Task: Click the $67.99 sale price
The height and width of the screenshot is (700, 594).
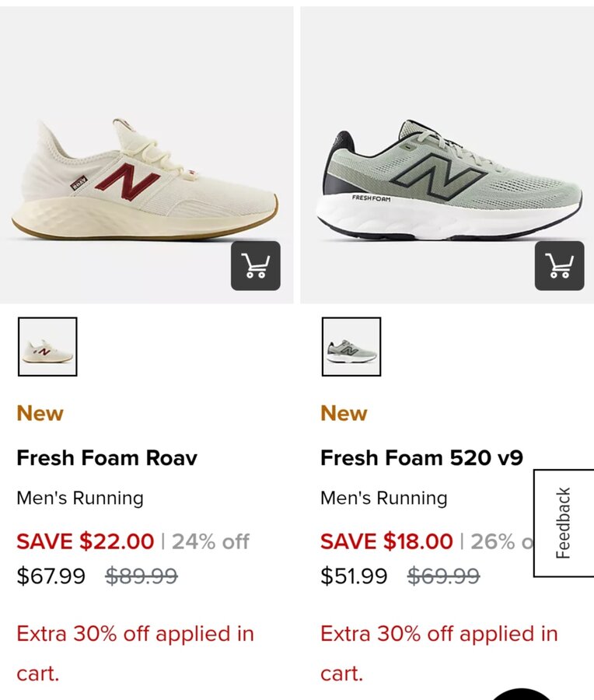Action: coord(51,576)
